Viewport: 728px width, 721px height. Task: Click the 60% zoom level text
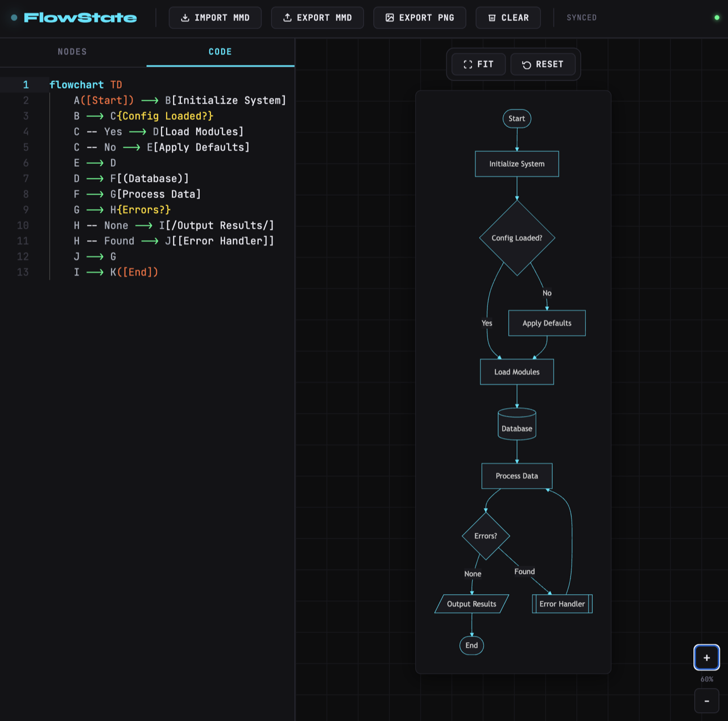[x=707, y=679]
